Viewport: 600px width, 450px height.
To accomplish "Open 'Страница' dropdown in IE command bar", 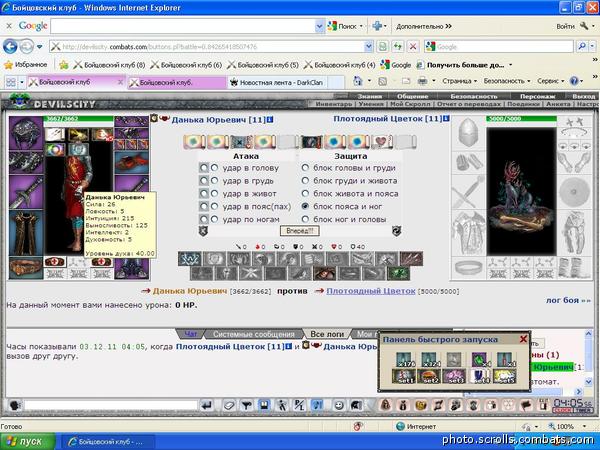I will point(460,81).
